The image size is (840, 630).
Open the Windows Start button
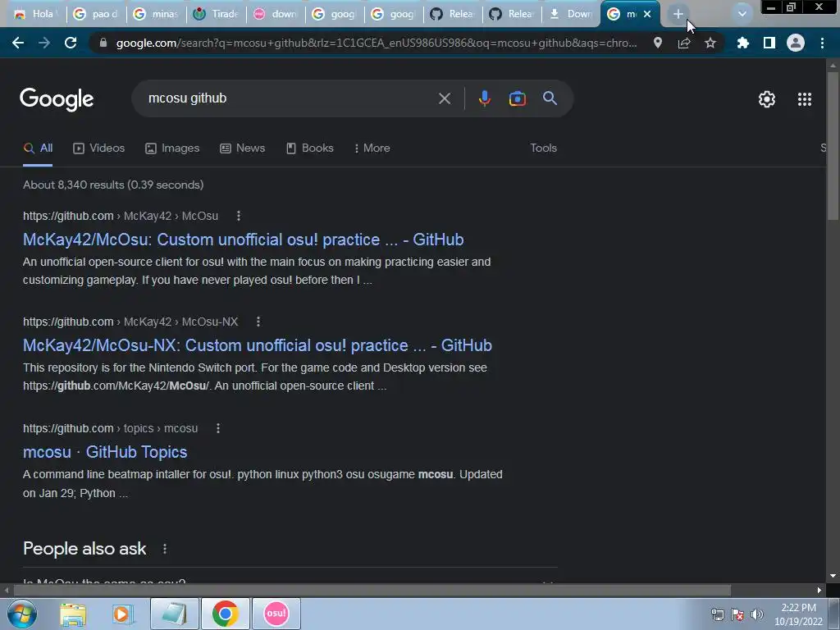(22, 614)
